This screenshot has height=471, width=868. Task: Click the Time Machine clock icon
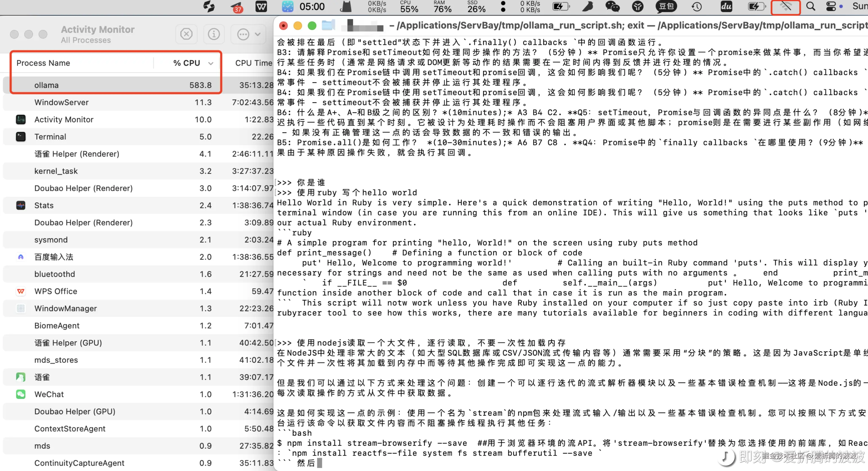point(697,6)
